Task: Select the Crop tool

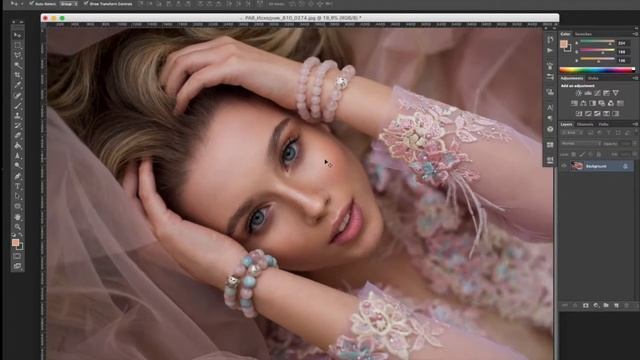Action: click(x=17, y=76)
